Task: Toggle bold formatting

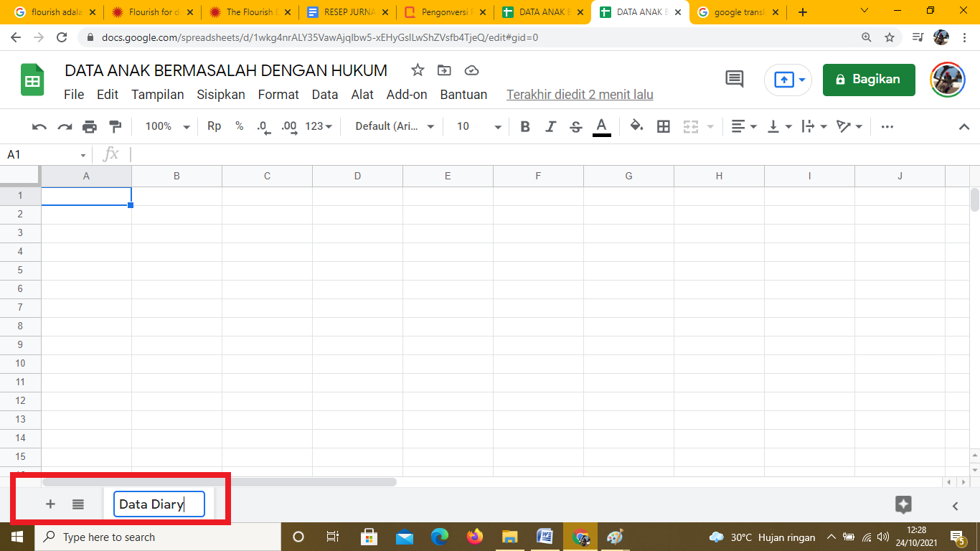Action: (525, 127)
